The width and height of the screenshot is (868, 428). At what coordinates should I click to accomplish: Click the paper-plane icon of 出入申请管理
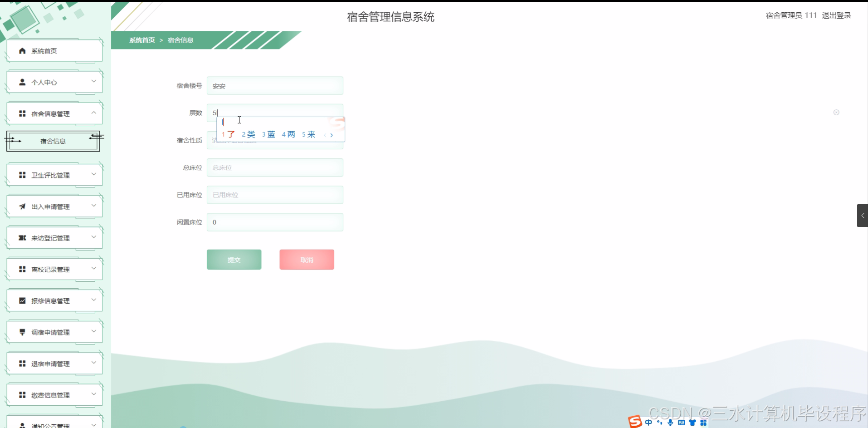click(x=21, y=206)
